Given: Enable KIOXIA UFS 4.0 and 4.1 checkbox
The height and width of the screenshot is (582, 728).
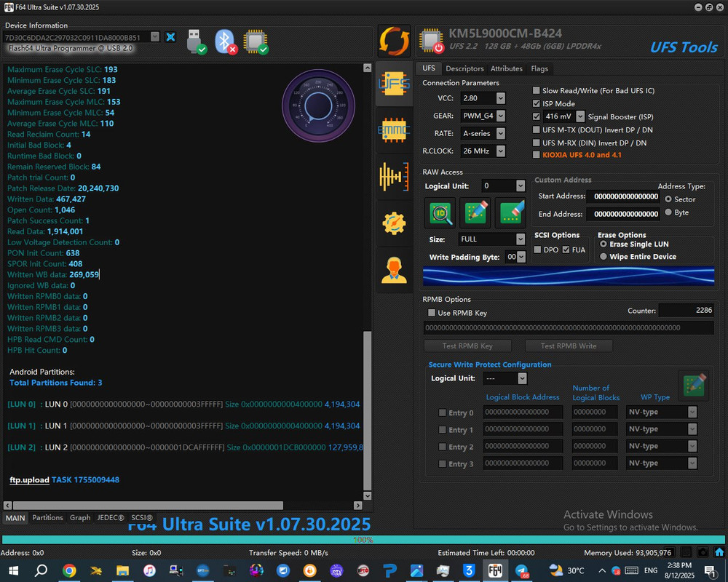Looking at the screenshot, I should (537, 155).
